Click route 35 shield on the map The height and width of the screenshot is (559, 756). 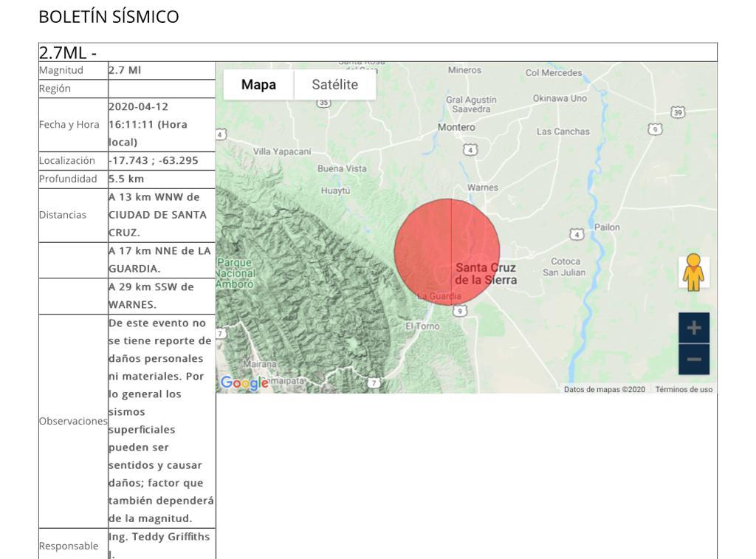pos(323,102)
